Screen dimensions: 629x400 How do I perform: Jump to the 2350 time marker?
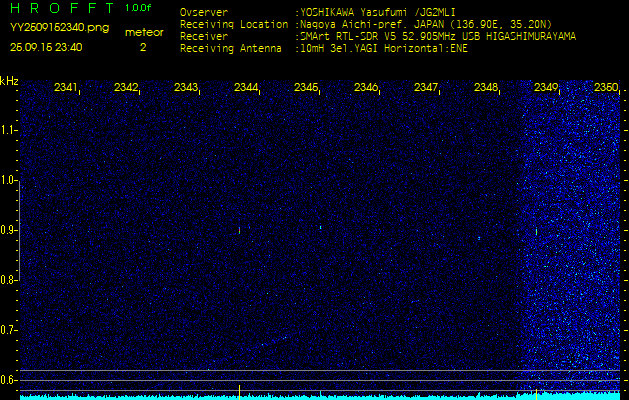tap(605, 88)
